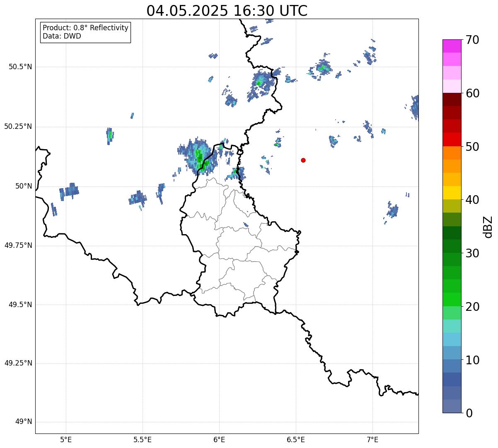Click the 6°E longitude label
Screen dimensions: 498x448
219,440
